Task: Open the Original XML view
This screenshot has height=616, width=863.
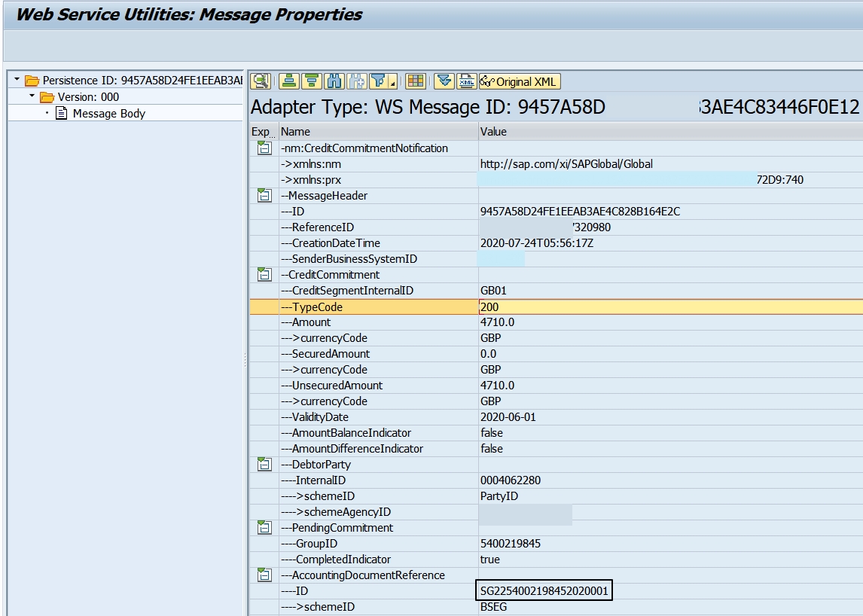Action: pos(520,81)
